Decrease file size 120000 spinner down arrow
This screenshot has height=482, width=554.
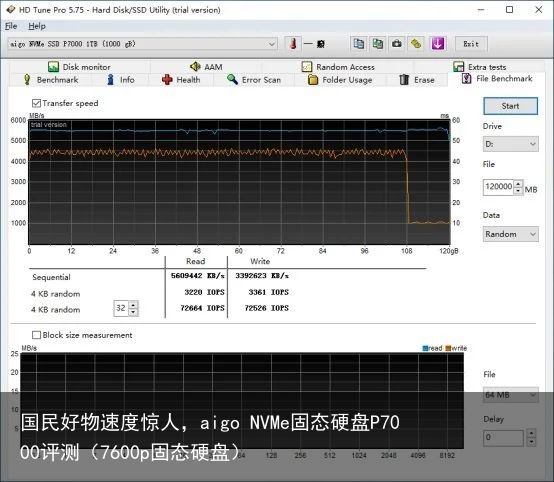click(x=518, y=190)
